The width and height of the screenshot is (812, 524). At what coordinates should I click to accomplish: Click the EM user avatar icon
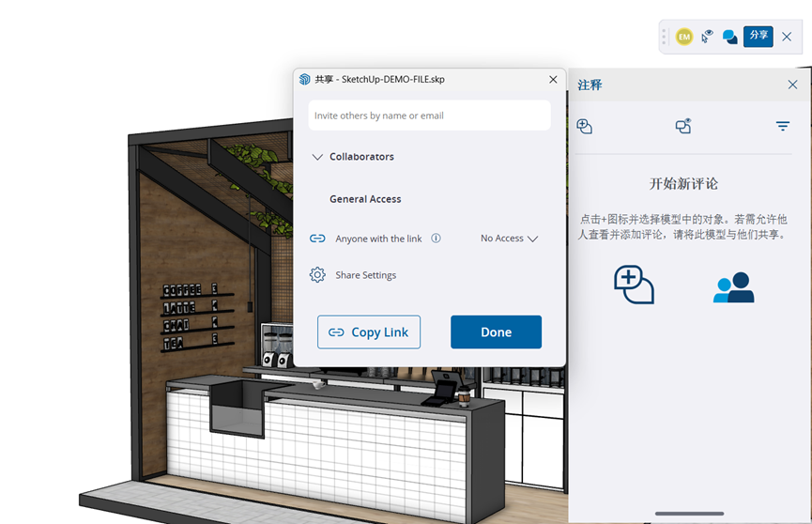[x=683, y=37]
